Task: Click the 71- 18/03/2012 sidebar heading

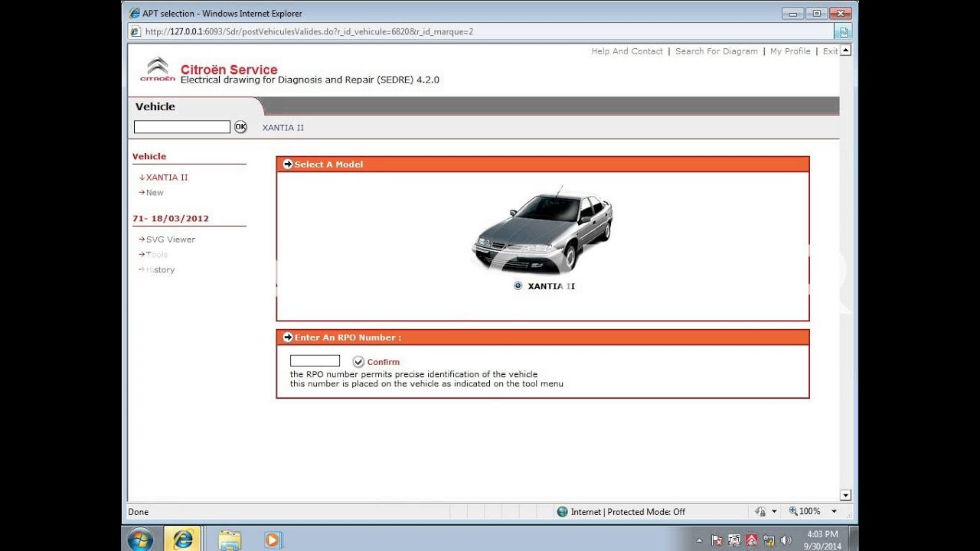Action: click(171, 218)
